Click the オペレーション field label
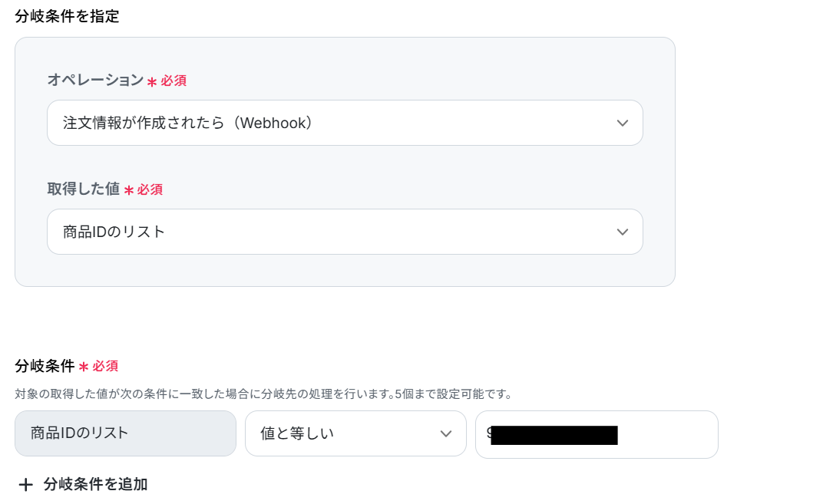823x504 pixels. tap(95, 80)
